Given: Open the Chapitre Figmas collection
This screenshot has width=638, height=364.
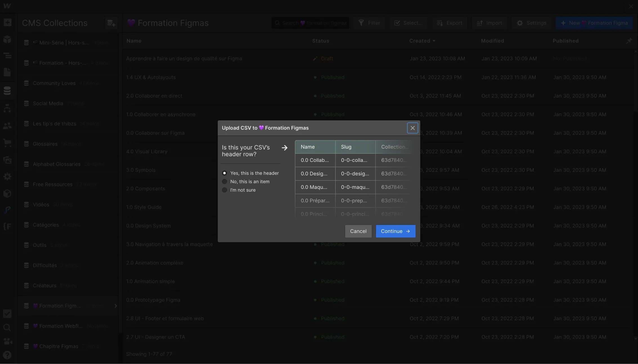Looking at the screenshot, I should click(x=68, y=346).
